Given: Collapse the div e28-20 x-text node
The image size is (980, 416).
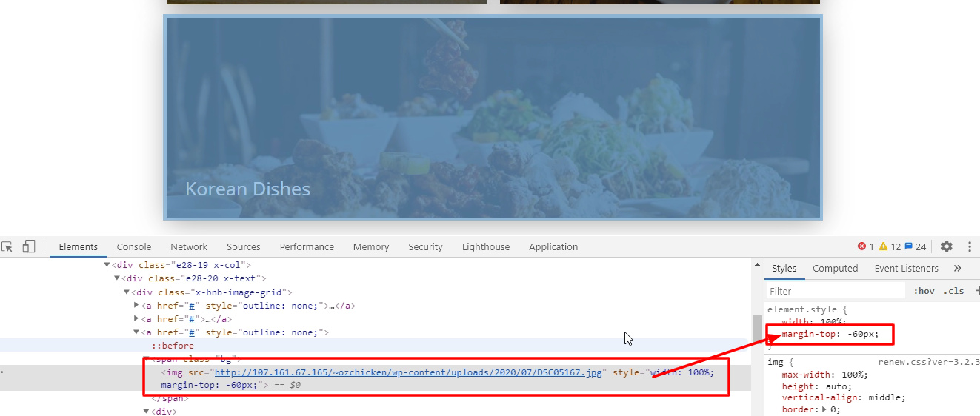Looking at the screenshot, I should (117, 278).
